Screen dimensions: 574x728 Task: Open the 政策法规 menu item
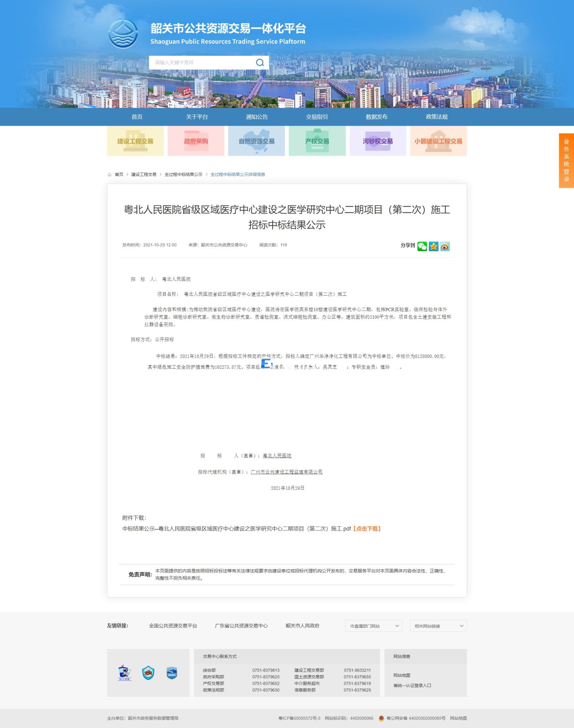[x=437, y=117]
